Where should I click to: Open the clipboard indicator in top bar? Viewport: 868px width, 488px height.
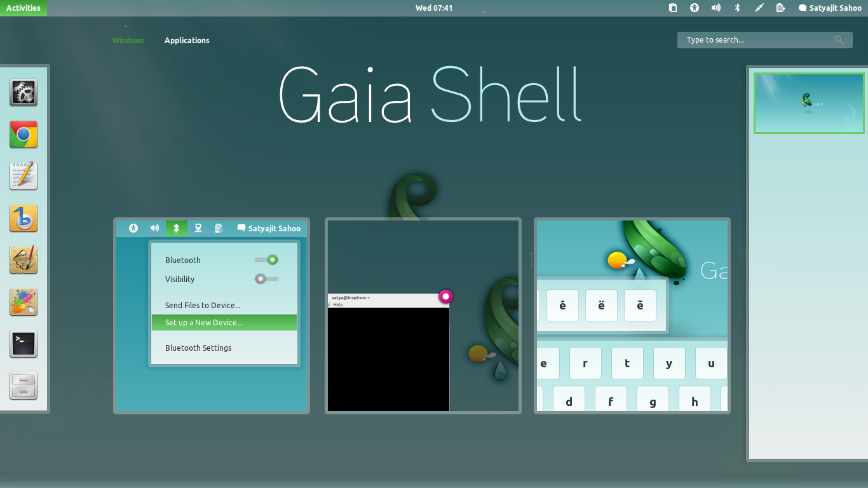(x=673, y=8)
